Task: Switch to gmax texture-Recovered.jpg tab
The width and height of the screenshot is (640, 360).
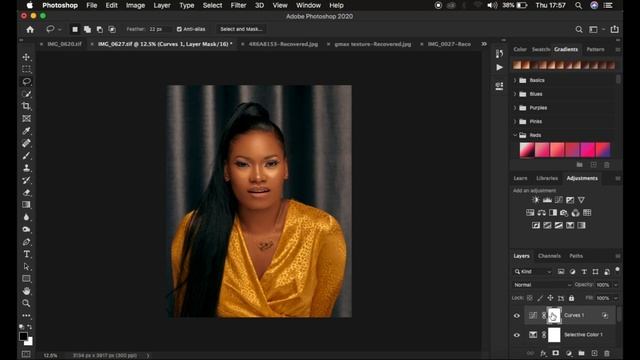Action: pos(373,44)
